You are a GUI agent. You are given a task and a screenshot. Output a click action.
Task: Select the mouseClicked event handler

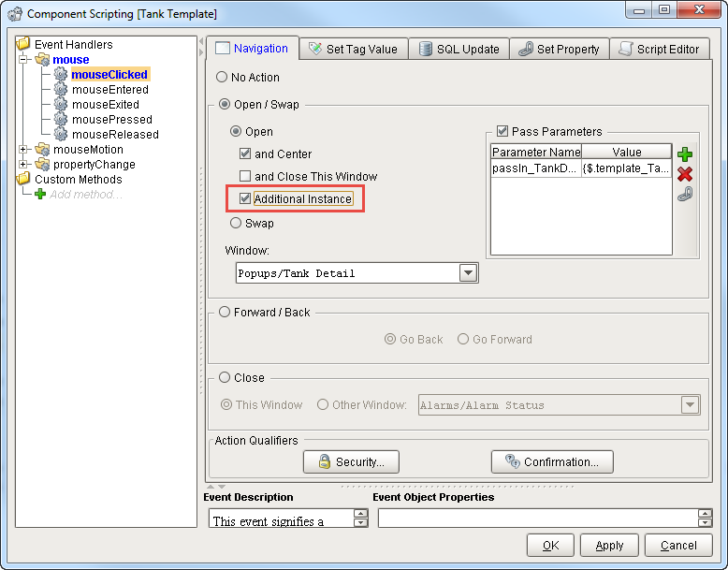coord(109,74)
